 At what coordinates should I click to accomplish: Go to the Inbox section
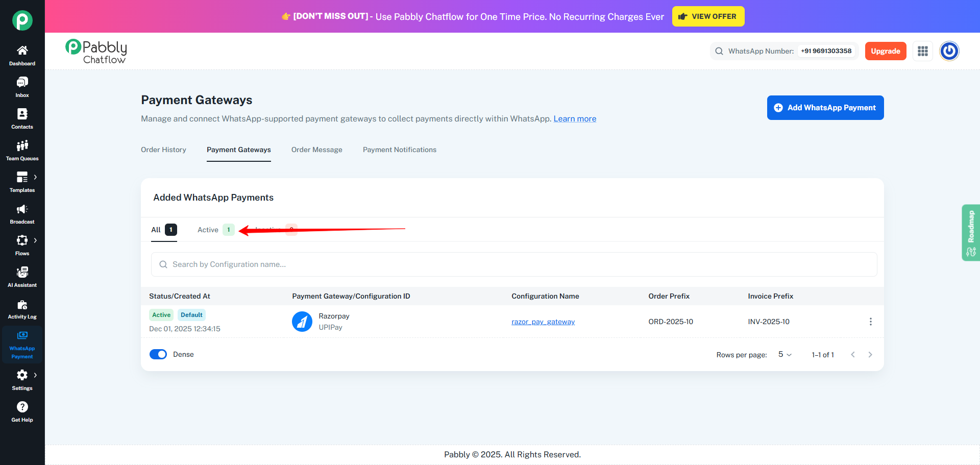click(x=22, y=87)
